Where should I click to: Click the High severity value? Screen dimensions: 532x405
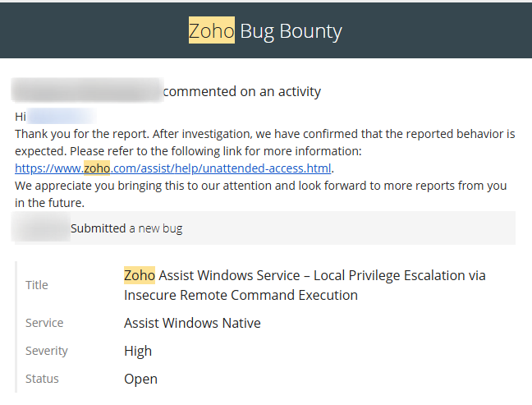click(x=138, y=351)
